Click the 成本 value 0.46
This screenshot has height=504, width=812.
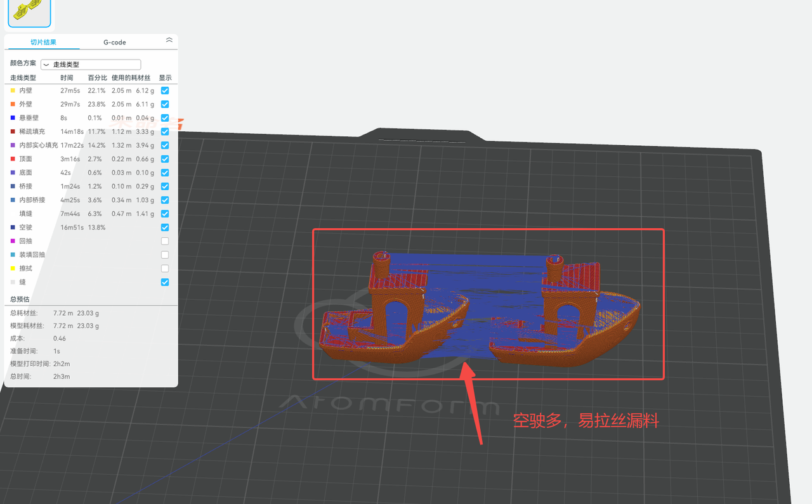pos(60,339)
